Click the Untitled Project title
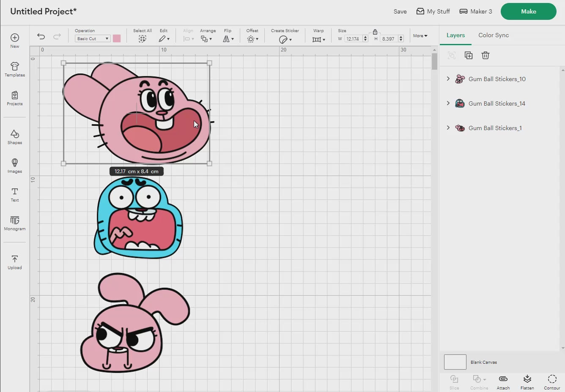 44,11
